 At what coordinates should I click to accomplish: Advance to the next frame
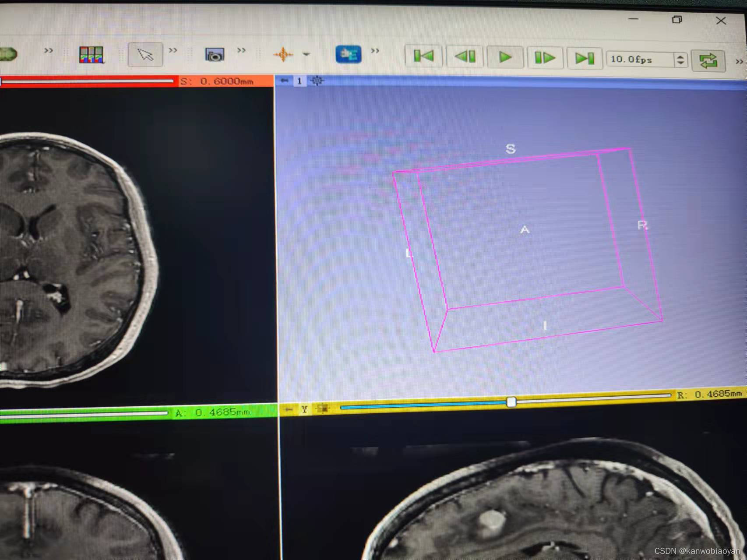tap(545, 58)
